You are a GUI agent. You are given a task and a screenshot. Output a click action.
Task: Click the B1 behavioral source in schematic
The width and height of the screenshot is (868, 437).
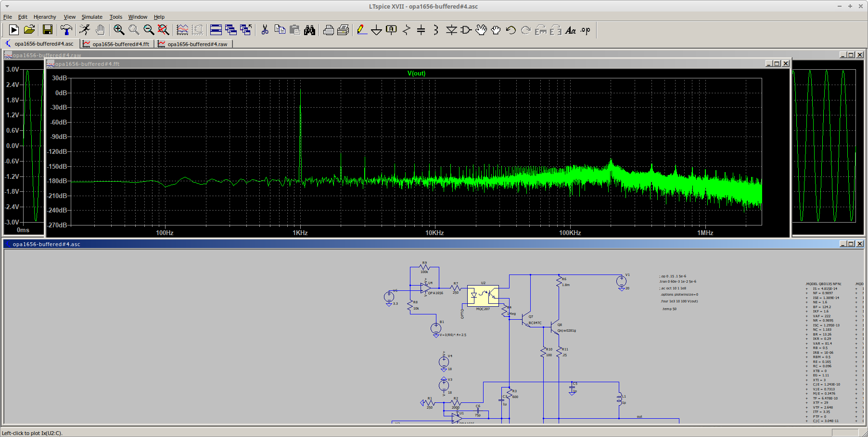point(436,328)
